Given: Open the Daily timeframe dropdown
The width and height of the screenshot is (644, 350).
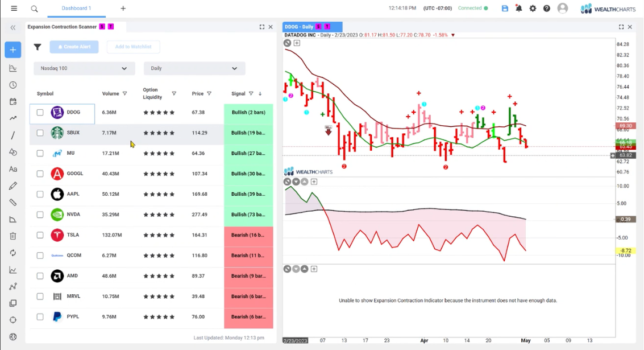Looking at the screenshot, I should coord(194,68).
